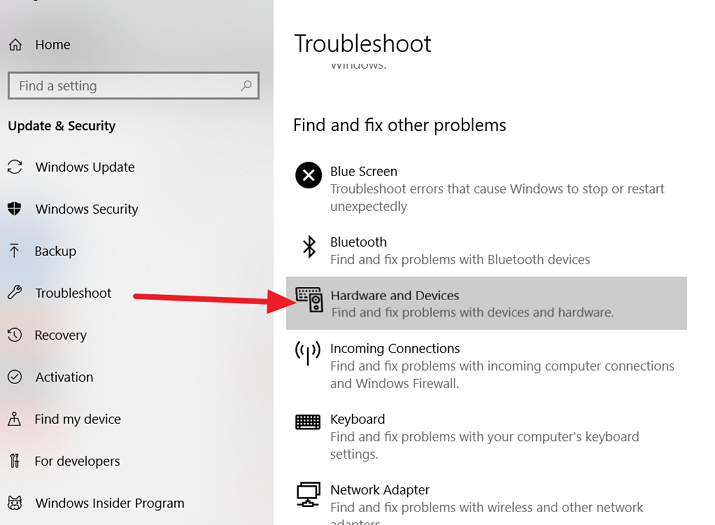Click the Blue Screen X icon
This screenshot has width=715, height=525.
[308, 175]
